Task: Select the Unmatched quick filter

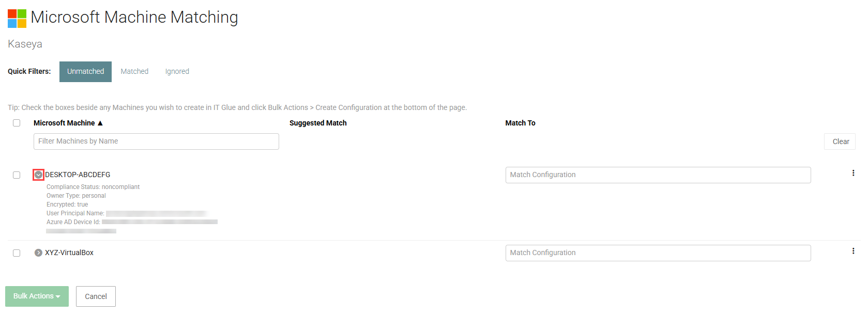Action: click(85, 71)
